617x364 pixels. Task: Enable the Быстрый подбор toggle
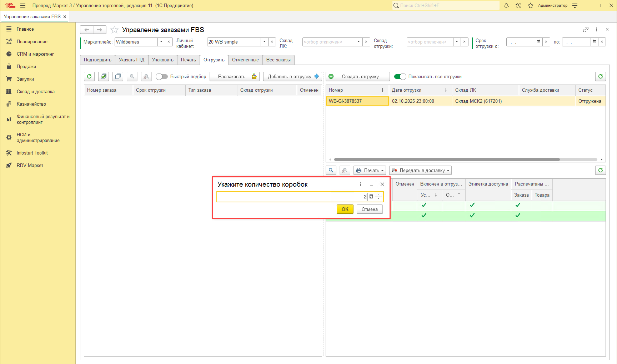(x=162, y=76)
